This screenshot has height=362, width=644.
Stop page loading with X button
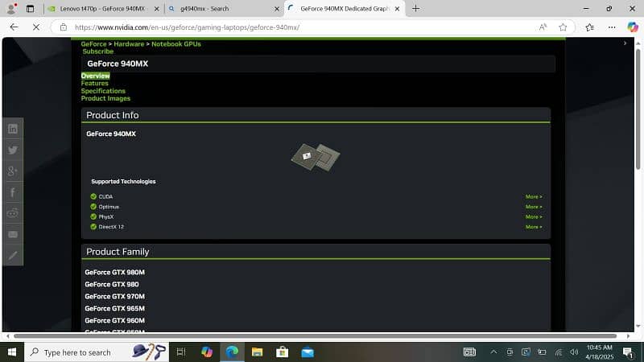tap(36, 27)
